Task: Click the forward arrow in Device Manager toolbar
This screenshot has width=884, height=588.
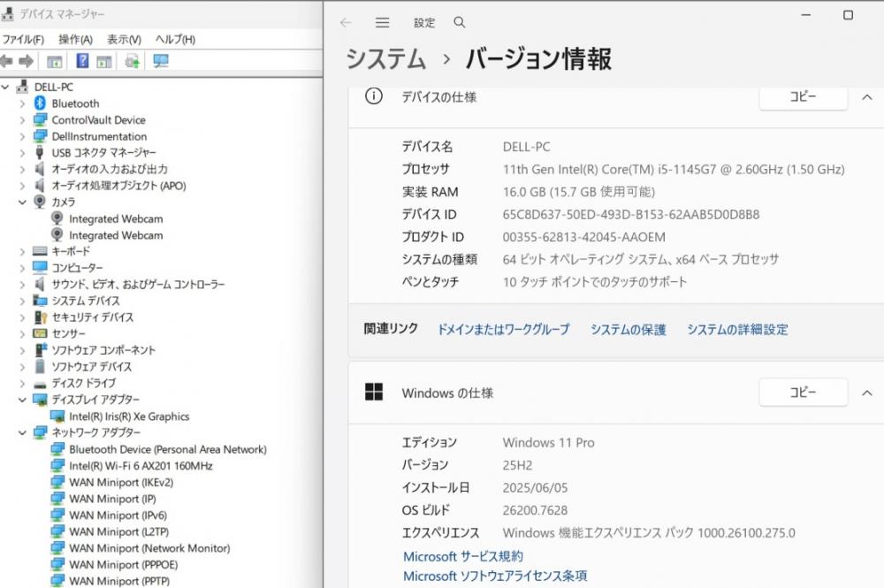Action: click(x=26, y=61)
